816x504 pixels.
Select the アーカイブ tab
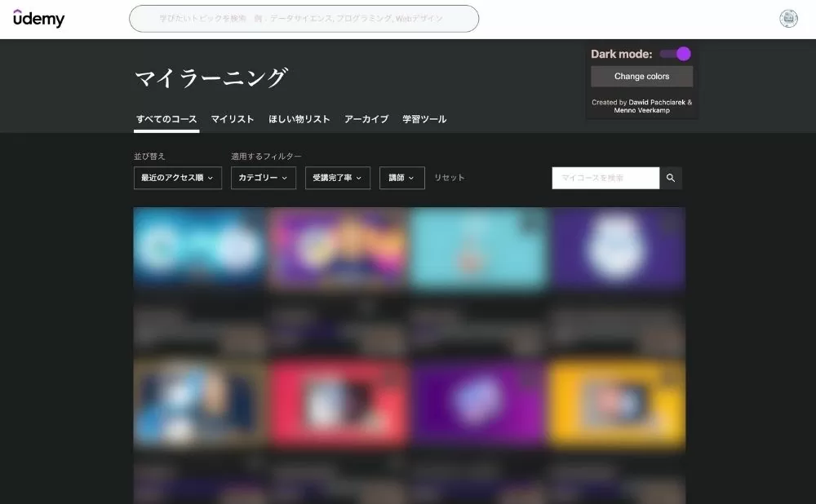point(366,119)
